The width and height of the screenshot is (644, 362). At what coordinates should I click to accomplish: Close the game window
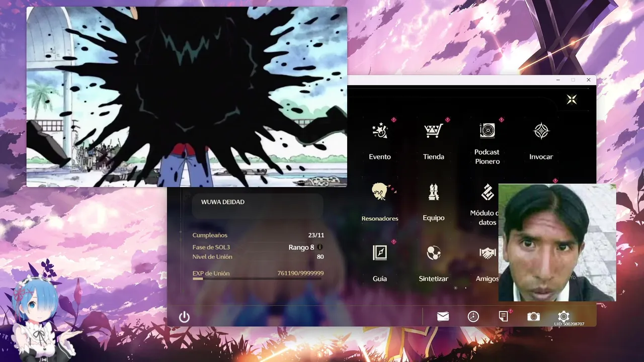[x=588, y=80]
